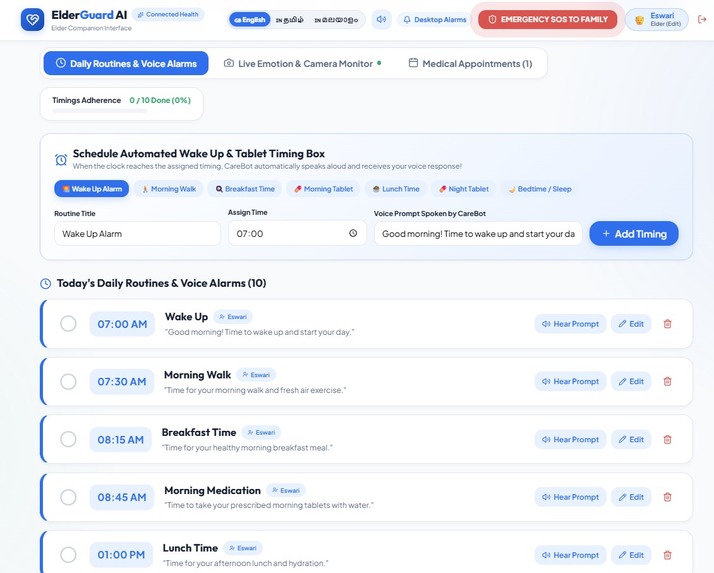Click the Connected Health badge
This screenshot has width=714, height=573.
pyautogui.click(x=168, y=15)
